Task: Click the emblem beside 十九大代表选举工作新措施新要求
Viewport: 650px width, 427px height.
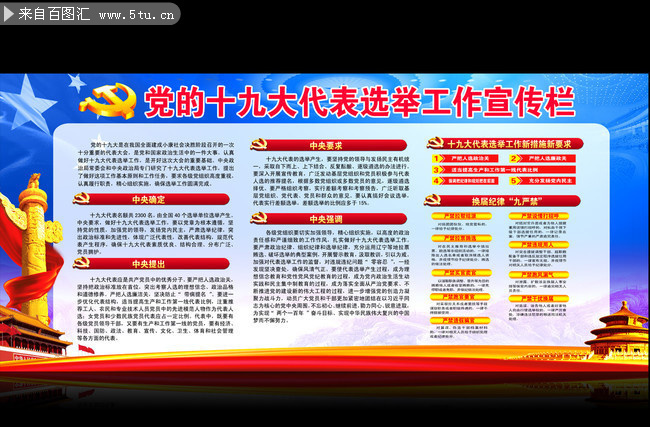Action: (x=435, y=143)
